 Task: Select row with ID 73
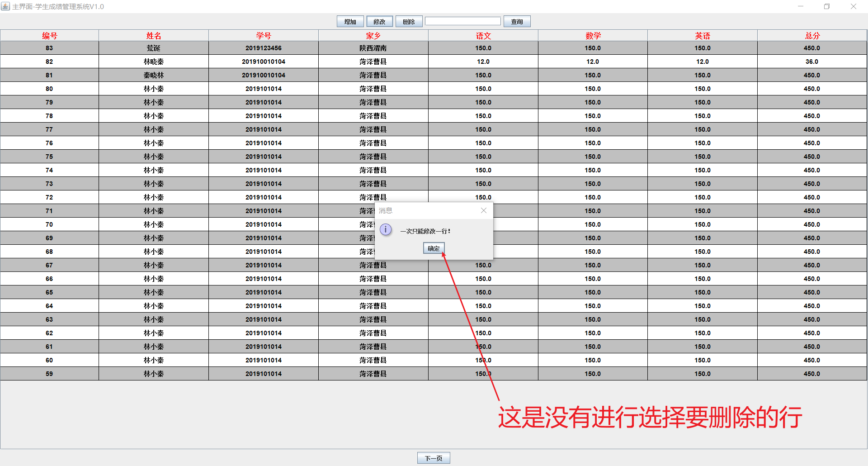[434, 184]
